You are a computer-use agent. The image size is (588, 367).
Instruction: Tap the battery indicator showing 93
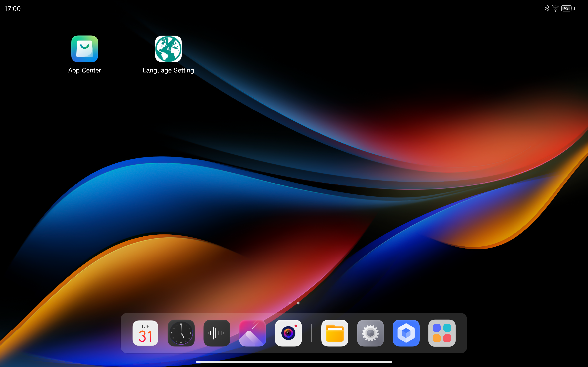coord(566,9)
